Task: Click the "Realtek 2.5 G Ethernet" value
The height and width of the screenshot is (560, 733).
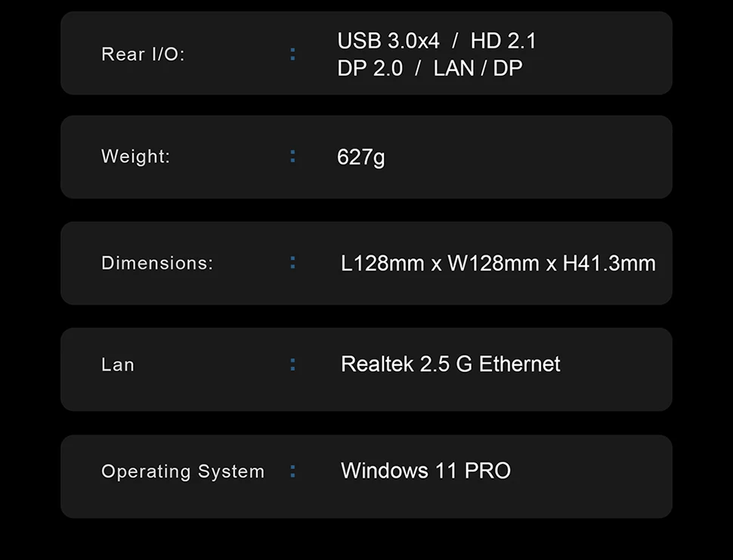Action: click(x=450, y=364)
